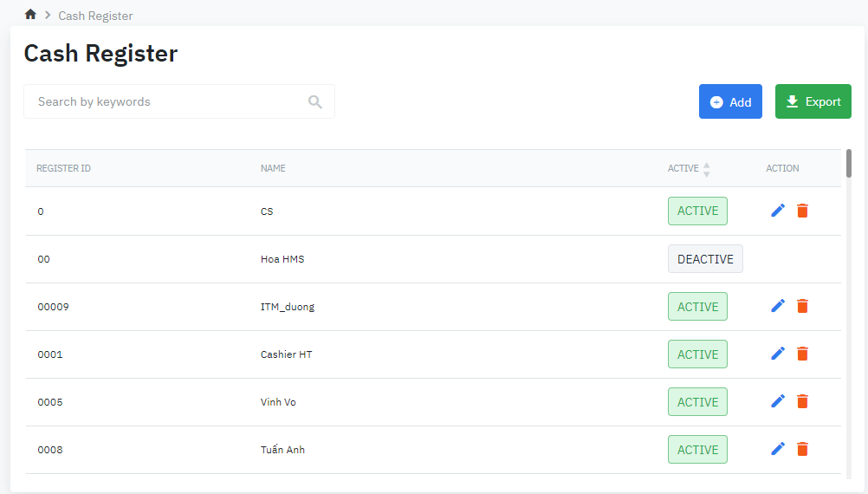Delete the Tuấn Anh register
Screen dimensions: 868x494
click(802, 449)
